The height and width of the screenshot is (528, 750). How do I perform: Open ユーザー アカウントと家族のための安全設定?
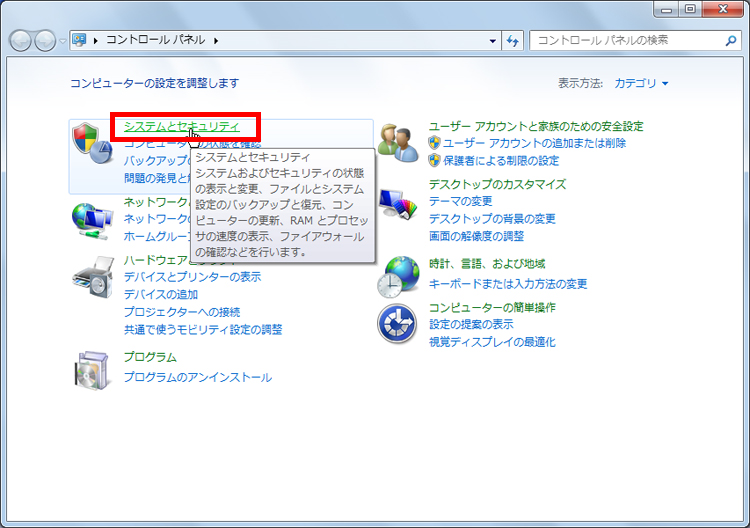(x=536, y=126)
